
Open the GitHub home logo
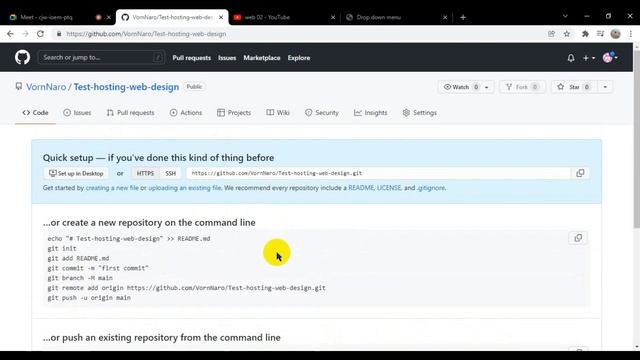pyautogui.click(x=22, y=58)
